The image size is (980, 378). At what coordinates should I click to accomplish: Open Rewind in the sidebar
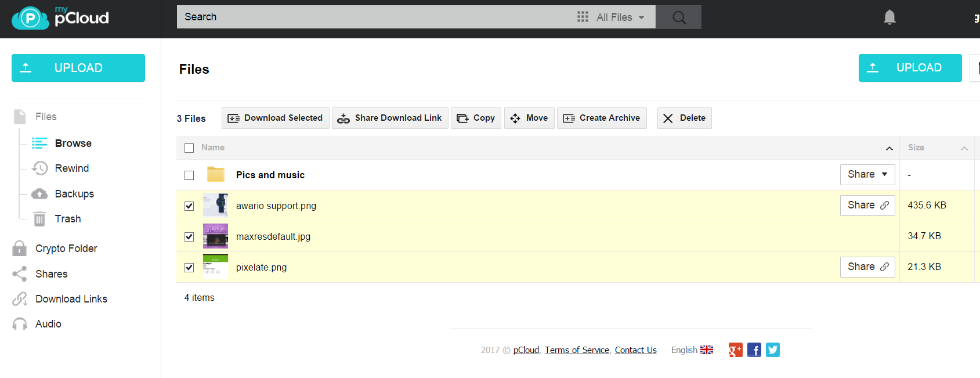pos(72,168)
